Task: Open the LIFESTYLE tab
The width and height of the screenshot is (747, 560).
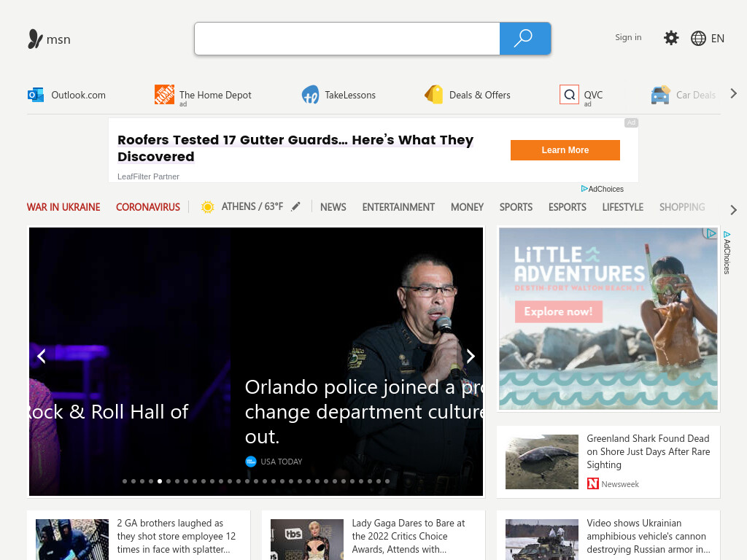Action: [623, 207]
